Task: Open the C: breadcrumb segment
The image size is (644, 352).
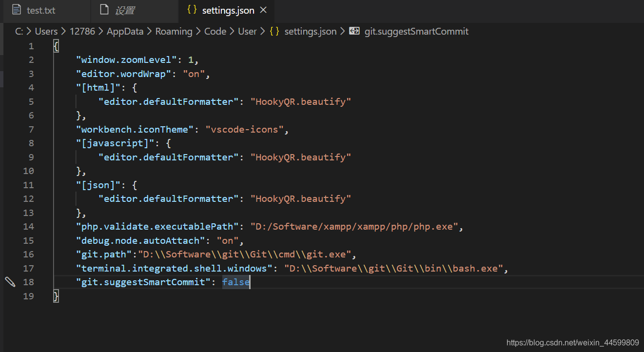Action: 19,31
